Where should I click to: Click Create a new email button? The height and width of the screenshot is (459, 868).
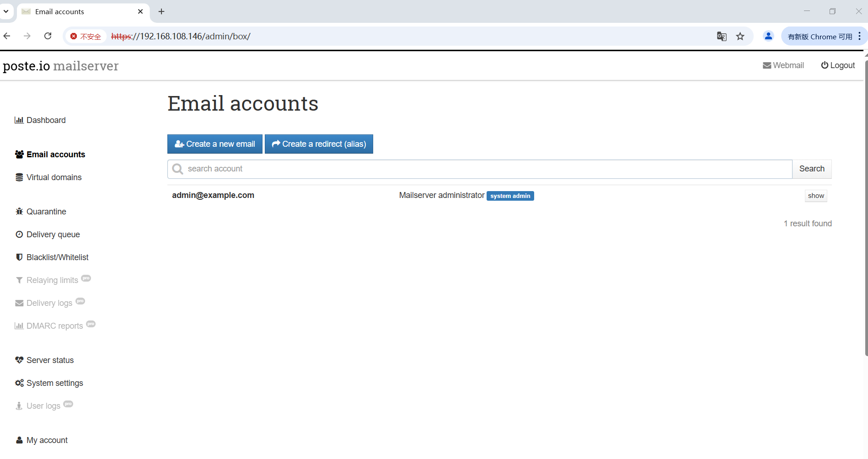[215, 144]
